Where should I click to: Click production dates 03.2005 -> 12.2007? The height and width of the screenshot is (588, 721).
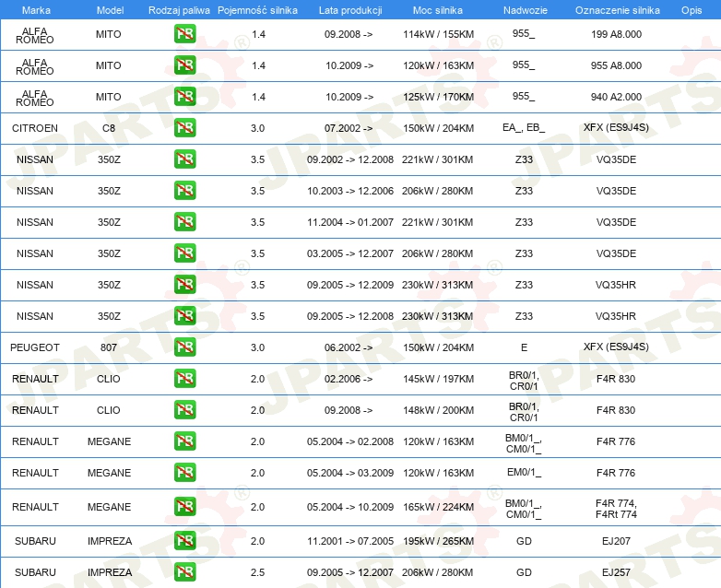coord(350,253)
